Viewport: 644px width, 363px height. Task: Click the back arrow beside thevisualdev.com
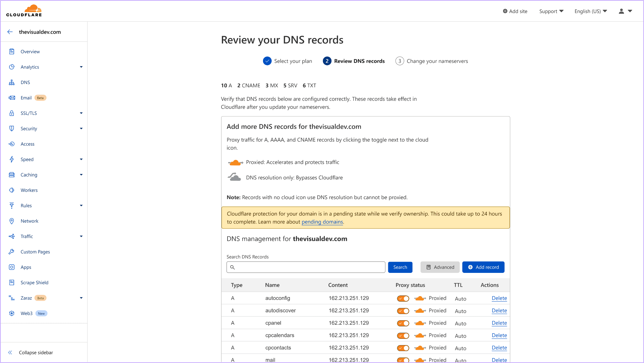[10, 32]
